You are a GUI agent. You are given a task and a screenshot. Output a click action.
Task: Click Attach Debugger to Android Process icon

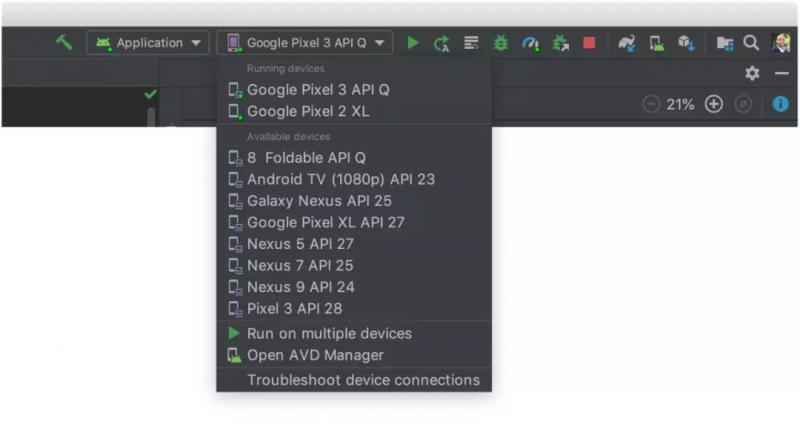(x=560, y=43)
